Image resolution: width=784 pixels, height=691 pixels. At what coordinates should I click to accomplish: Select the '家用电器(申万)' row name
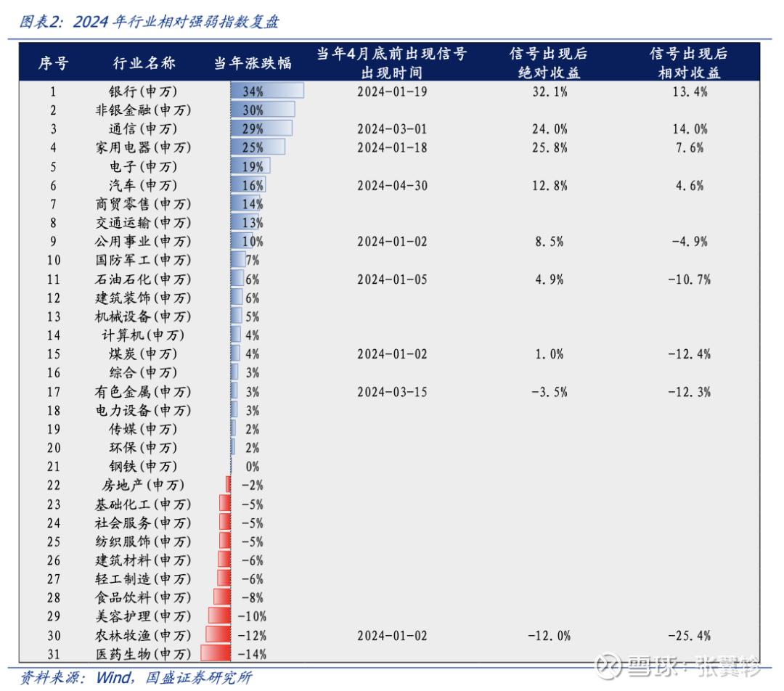tap(143, 147)
